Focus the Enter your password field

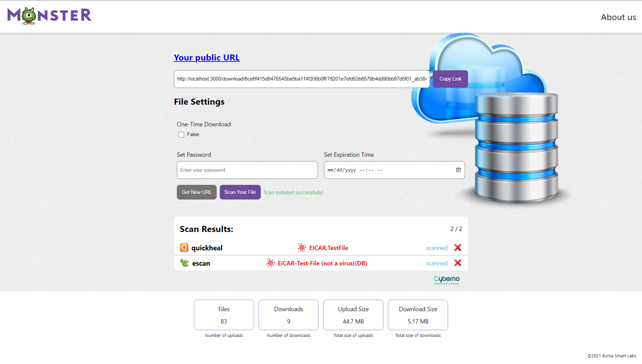tap(247, 170)
